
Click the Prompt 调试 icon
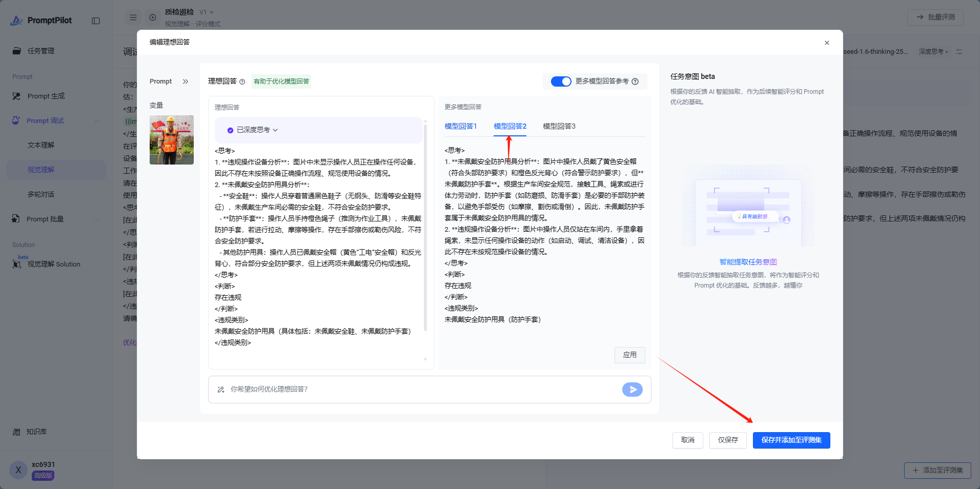pyautogui.click(x=16, y=120)
